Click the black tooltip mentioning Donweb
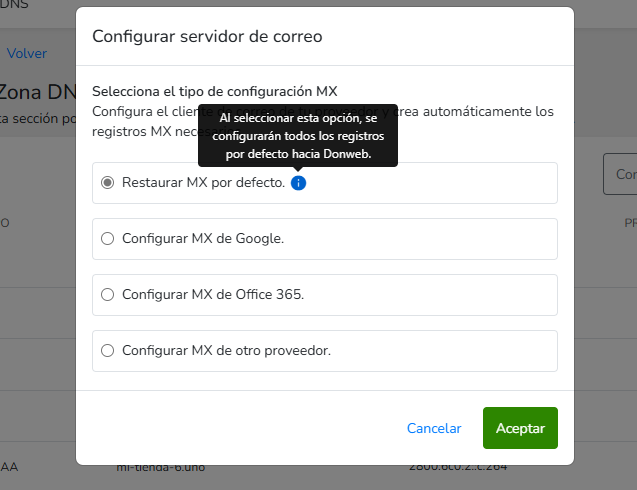637x490 pixels. click(297, 135)
